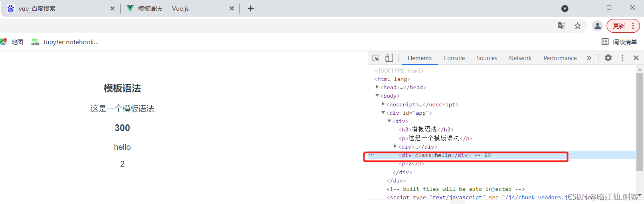Switch to the vue_百度搜索 browser tab
The image size is (644, 204).
60,8
